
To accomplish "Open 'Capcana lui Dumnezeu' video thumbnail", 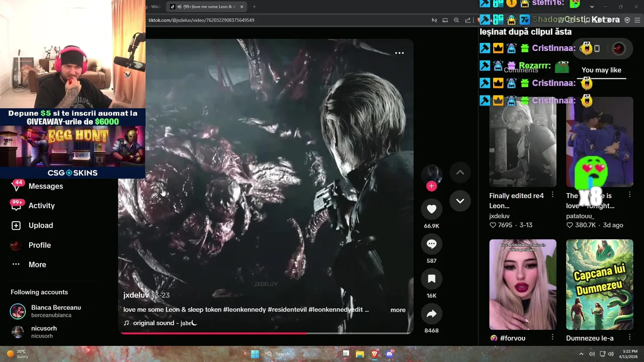I will [x=600, y=285].
